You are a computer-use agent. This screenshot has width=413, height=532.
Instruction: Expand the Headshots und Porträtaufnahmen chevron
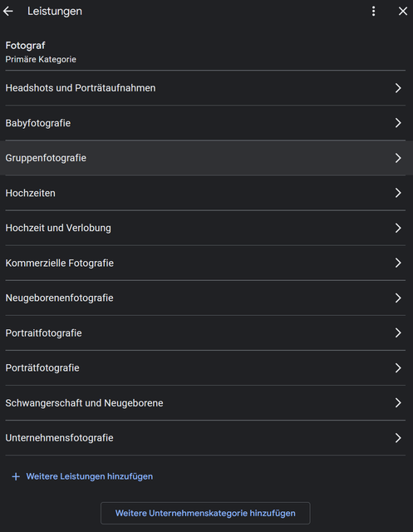[x=398, y=88]
